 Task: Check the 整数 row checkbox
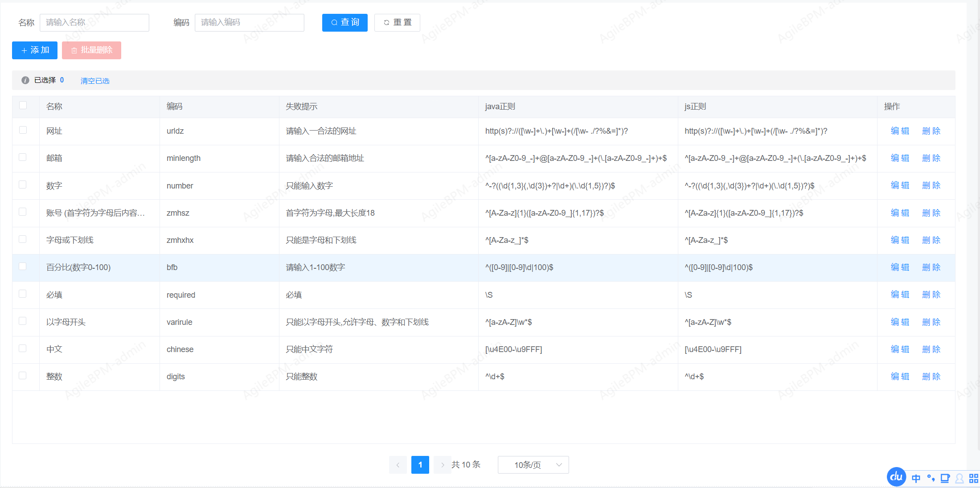point(23,375)
